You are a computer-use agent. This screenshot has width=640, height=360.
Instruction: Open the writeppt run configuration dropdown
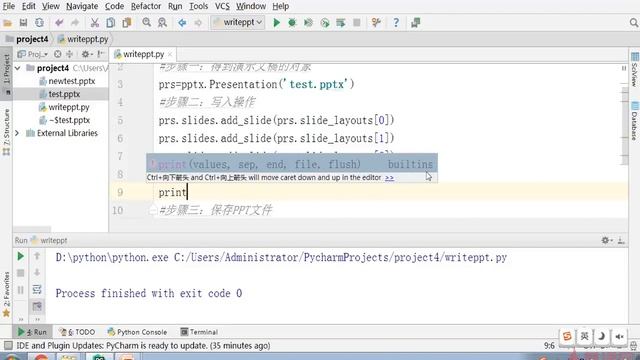(x=238, y=22)
